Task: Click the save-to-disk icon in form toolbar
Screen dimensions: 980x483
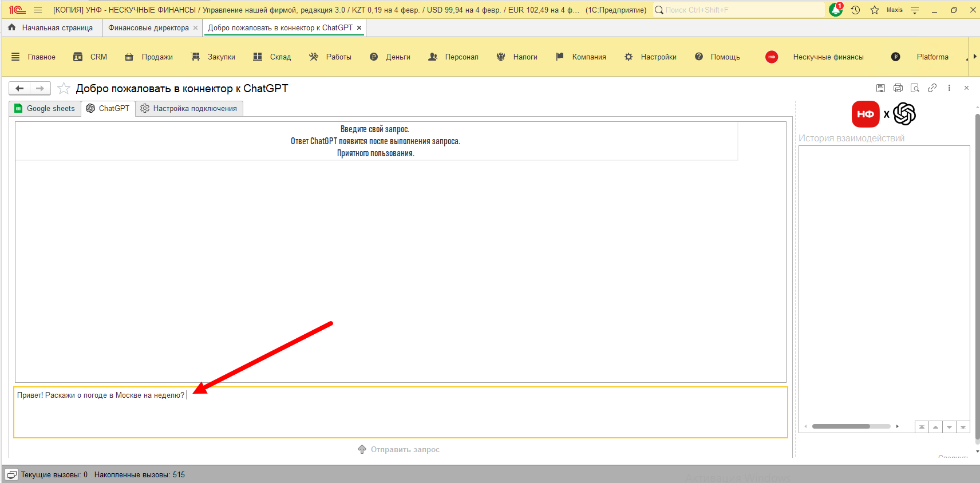Action: (x=880, y=88)
